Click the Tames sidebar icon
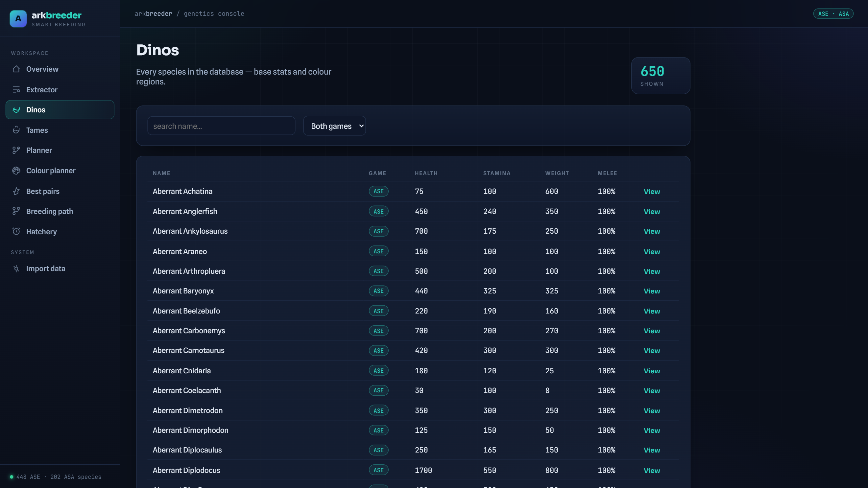 coord(16,130)
